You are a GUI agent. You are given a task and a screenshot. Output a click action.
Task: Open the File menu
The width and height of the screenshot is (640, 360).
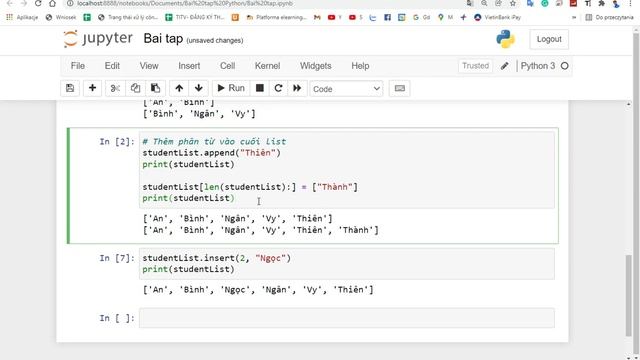(x=78, y=66)
